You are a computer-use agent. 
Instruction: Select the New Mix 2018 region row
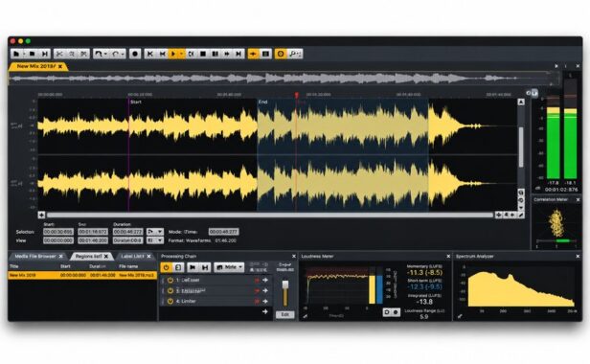click(x=82, y=275)
